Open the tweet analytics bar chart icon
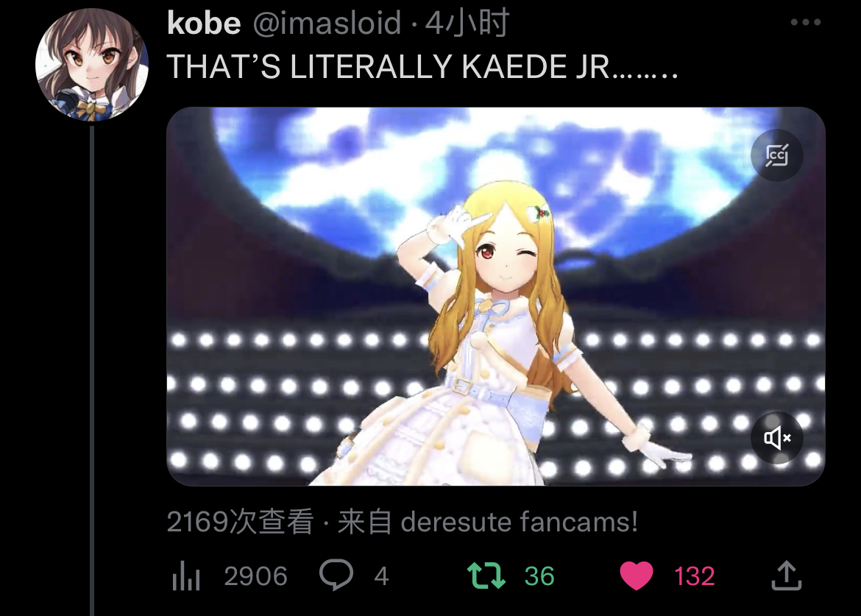This screenshot has height=616, width=861. [185, 576]
